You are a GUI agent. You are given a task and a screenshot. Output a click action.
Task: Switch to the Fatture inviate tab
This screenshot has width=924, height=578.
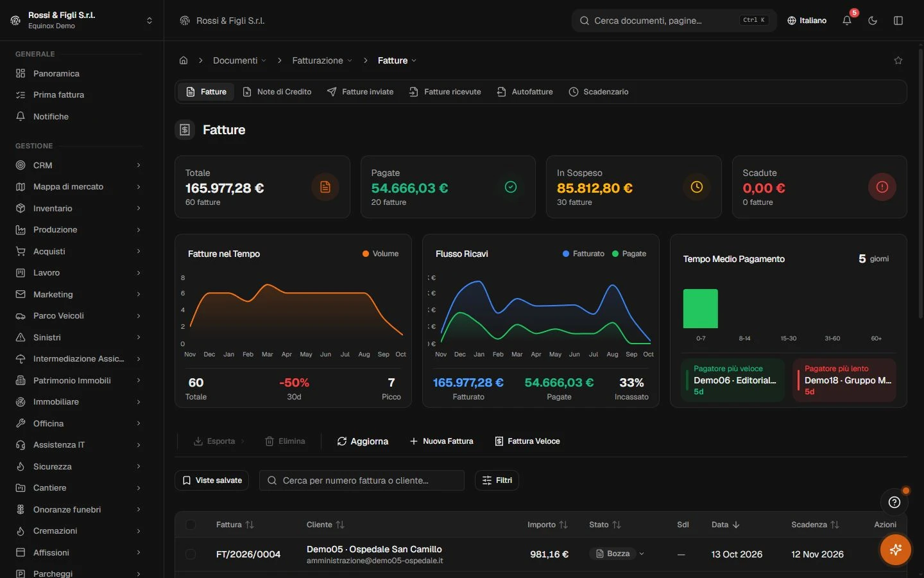tap(360, 92)
